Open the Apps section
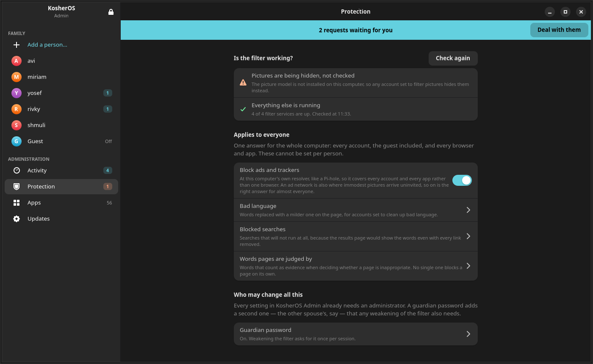 (61, 203)
